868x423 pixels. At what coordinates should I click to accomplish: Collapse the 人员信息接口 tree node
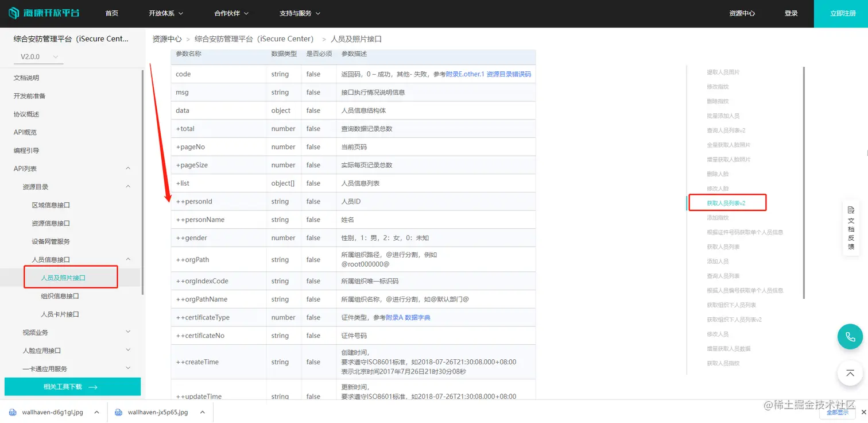[x=128, y=259]
